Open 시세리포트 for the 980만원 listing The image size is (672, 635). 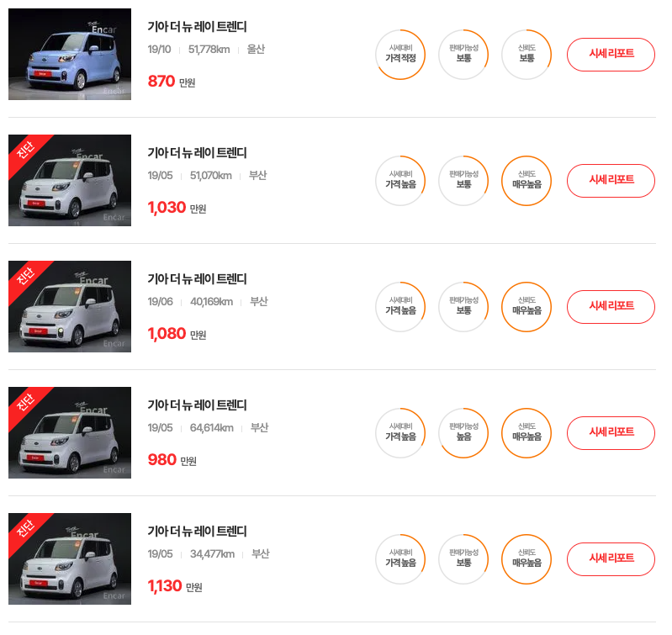pos(611,433)
